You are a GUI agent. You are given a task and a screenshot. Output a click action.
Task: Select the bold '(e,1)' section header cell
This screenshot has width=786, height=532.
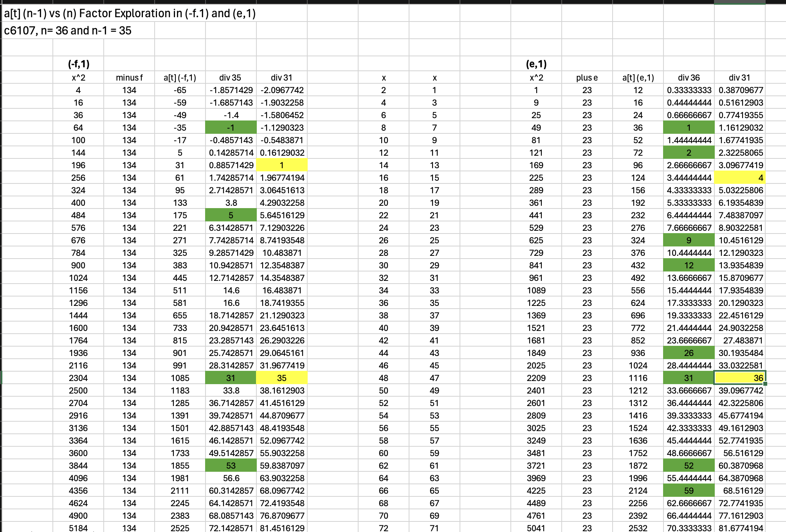coord(536,63)
